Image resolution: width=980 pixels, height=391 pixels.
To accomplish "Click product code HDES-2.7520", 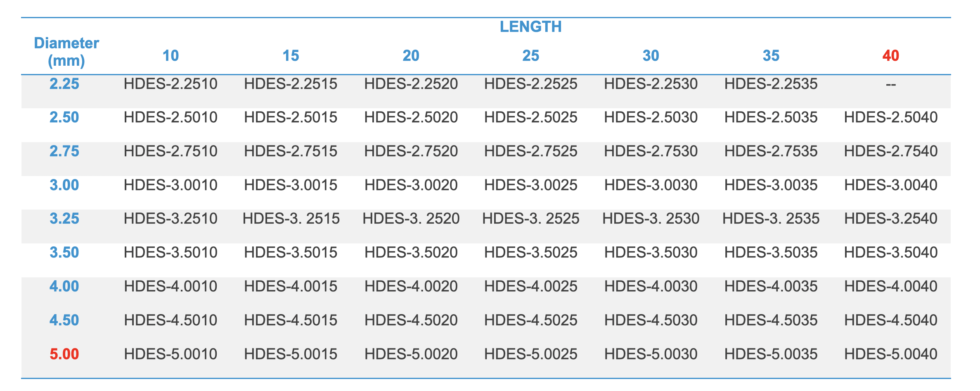I will tap(411, 152).
